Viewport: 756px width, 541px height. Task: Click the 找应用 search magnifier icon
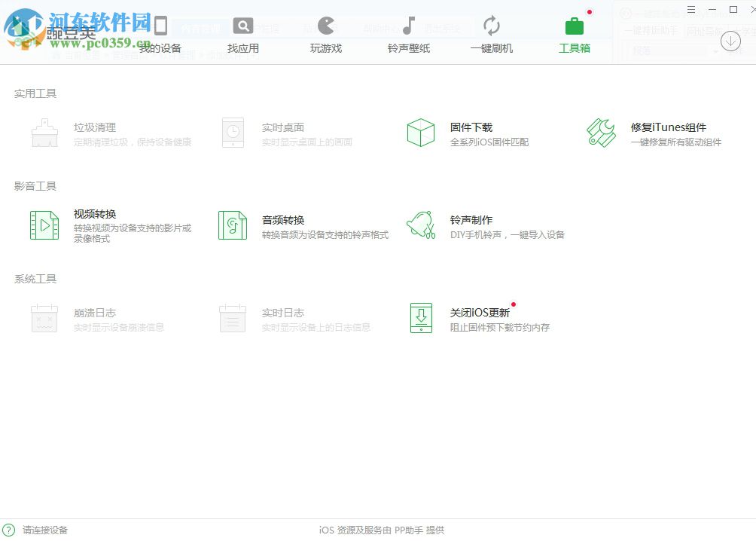[x=242, y=26]
